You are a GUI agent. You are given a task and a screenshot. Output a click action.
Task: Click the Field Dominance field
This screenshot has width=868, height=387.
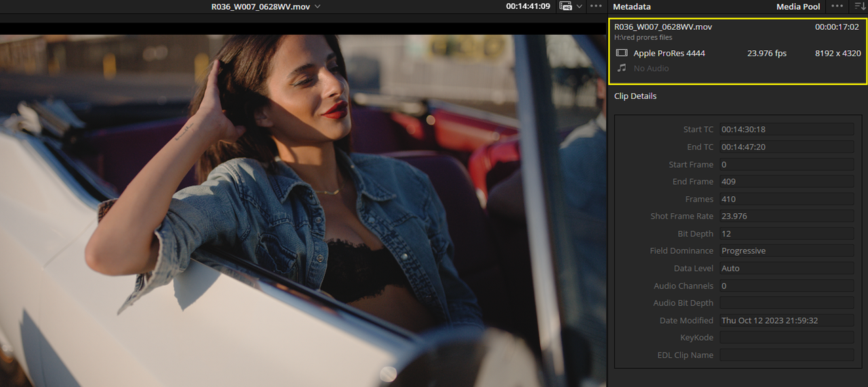point(787,251)
